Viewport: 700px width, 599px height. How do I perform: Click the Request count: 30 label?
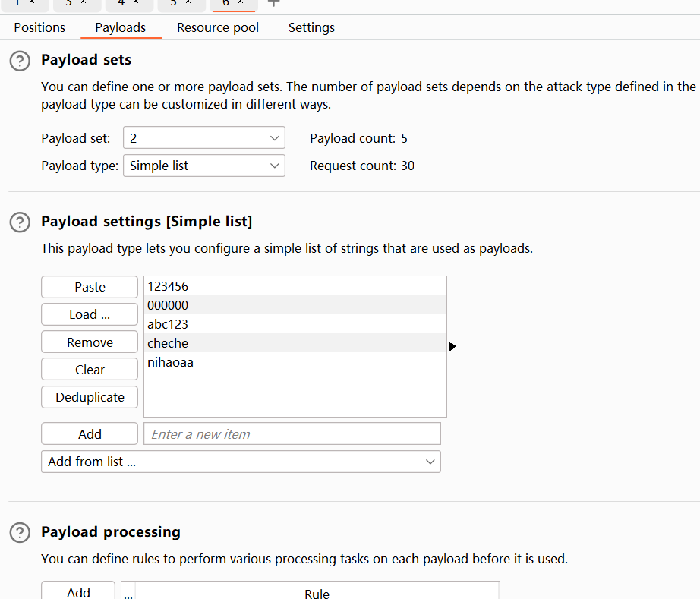(x=362, y=166)
